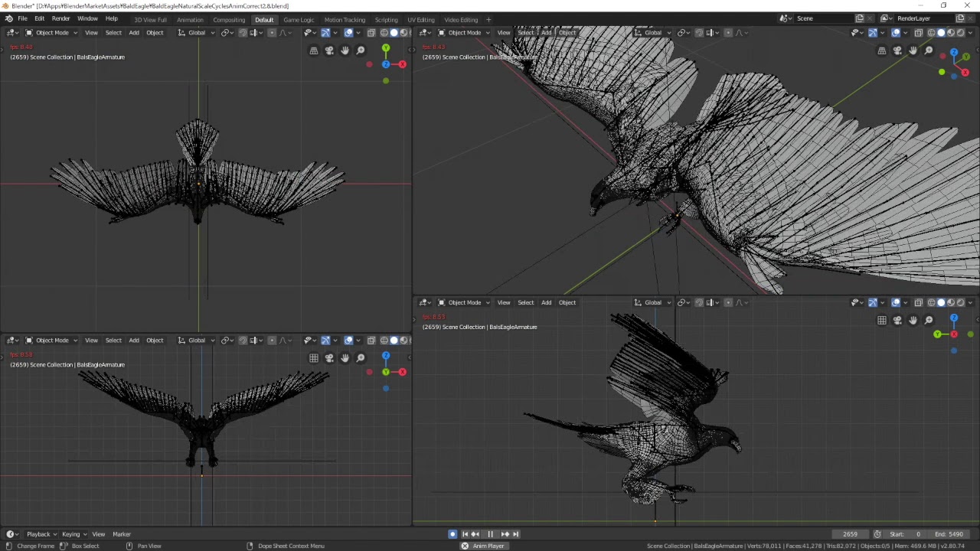Image resolution: width=980 pixels, height=551 pixels.
Task: Toggle perspective/orthographic grid icon in bottom-left viewport
Action: [314, 358]
